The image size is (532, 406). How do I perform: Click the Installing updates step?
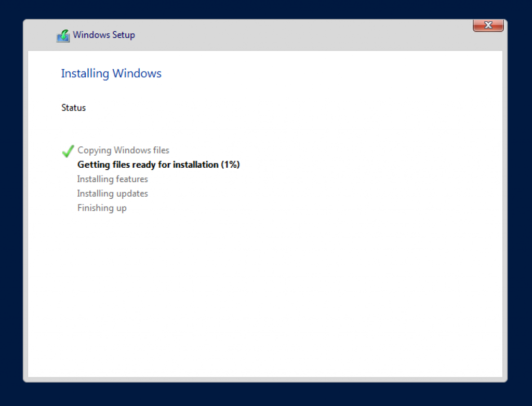click(112, 193)
